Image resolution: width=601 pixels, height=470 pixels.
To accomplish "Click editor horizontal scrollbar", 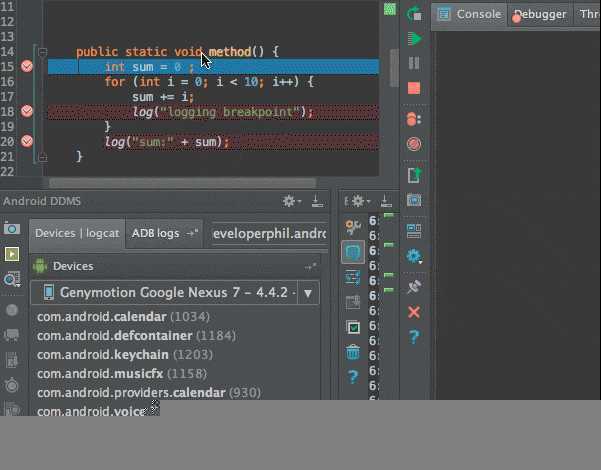I will (182, 183).
